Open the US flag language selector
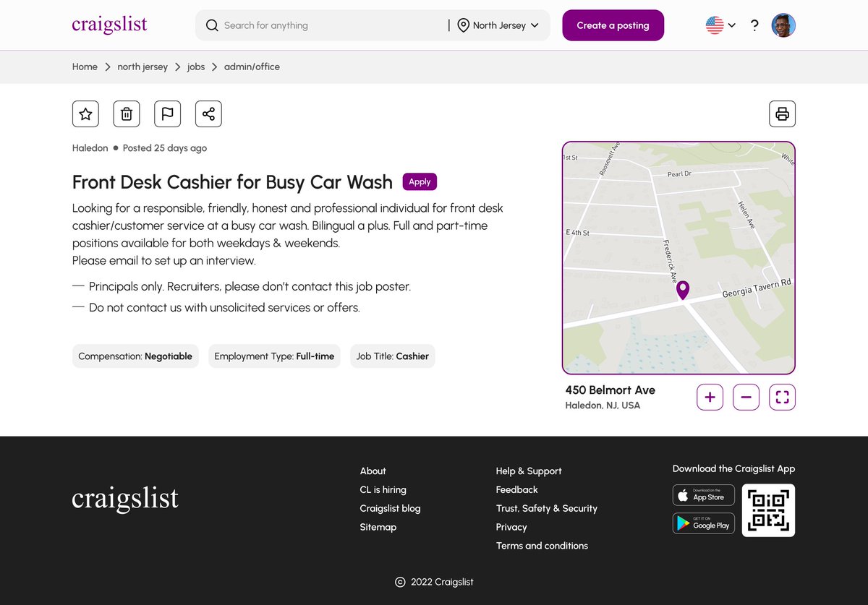 click(x=720, y=25)
